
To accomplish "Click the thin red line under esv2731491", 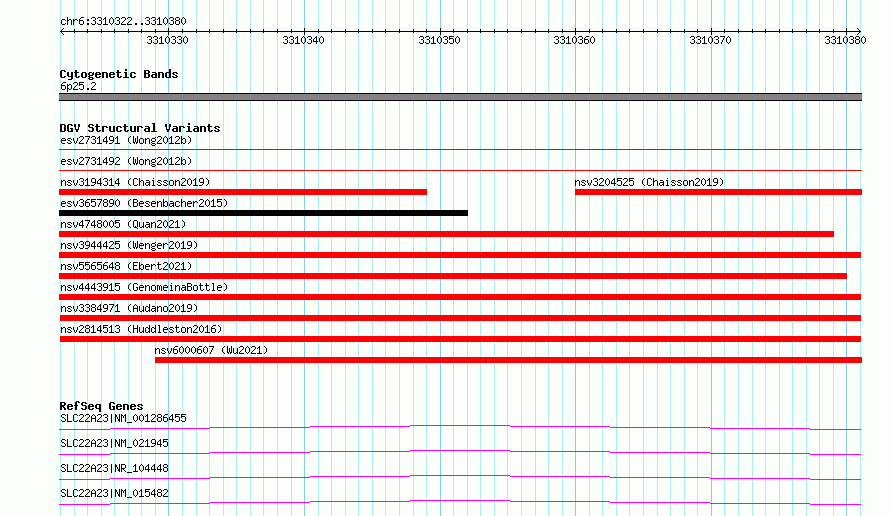I will pos(460,149).
